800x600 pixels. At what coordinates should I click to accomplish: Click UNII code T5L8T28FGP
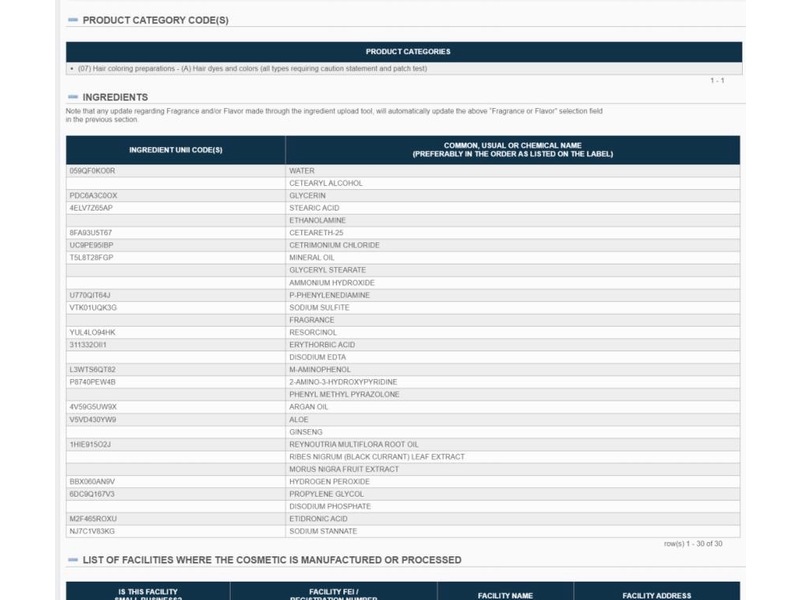[91, 258]
